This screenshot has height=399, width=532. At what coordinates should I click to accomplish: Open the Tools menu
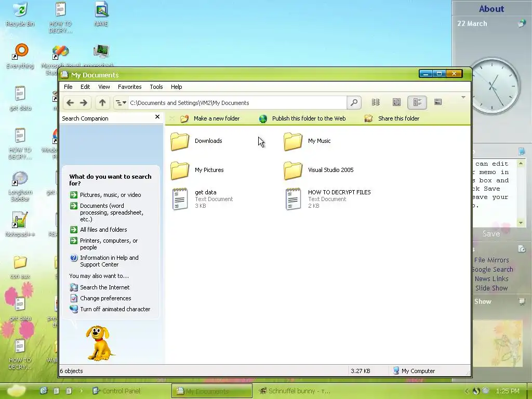click(x=156, y=87)
